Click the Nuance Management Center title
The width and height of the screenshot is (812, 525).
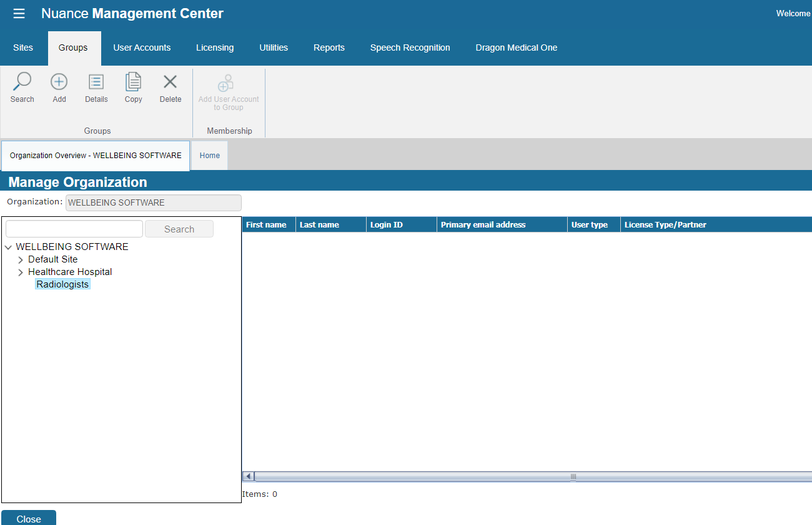tap(132, 13)
